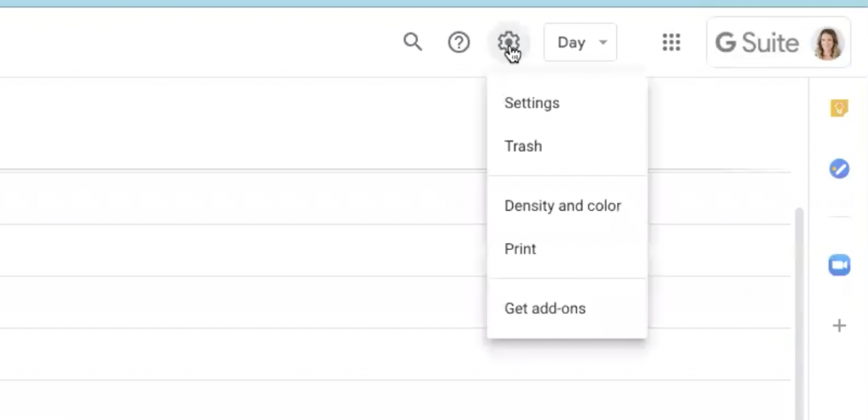
Task: Click the user profile avatar photo
Action: (x=827, y=42)
